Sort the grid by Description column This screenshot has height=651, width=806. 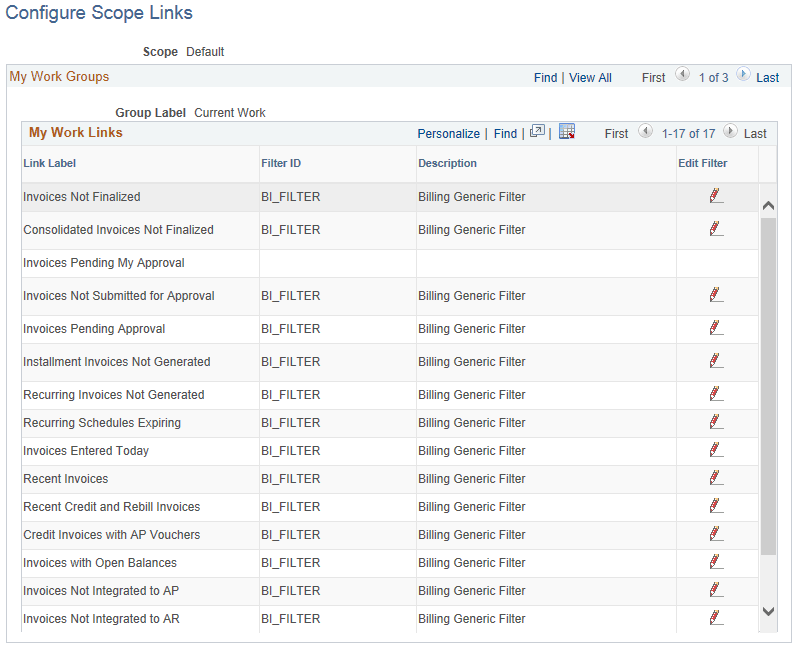[447, 163]
